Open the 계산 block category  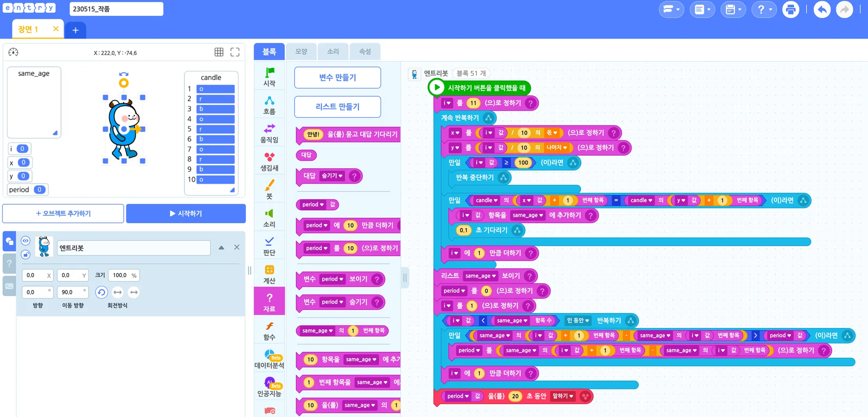(269, 274)
